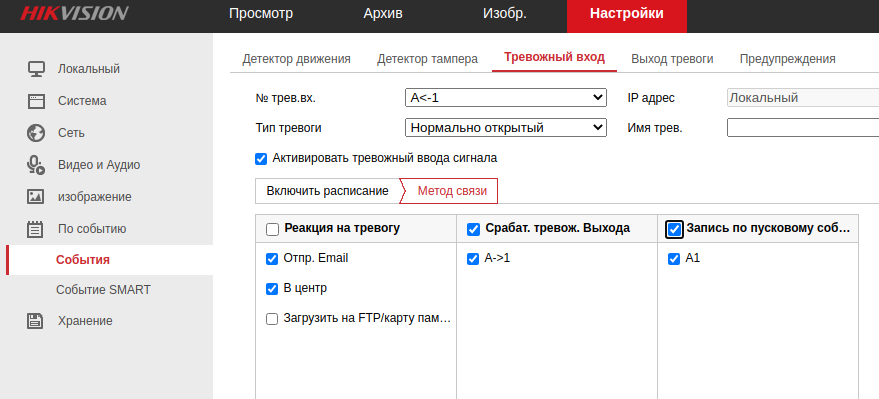Select the Событие SMART submenu item
879x399 pixels.
click(x=103, y=290)
